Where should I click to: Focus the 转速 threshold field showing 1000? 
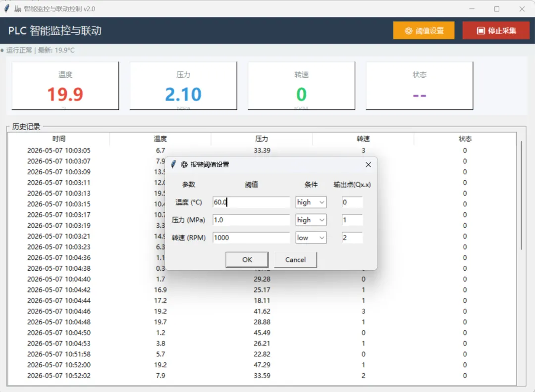click(x=251, y=238)
